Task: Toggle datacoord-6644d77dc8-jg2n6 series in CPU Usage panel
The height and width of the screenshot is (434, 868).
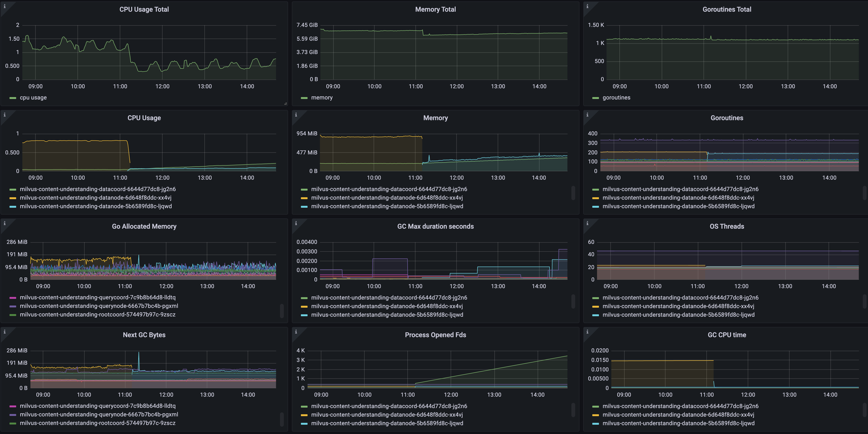Action: (x=98, y=189)
